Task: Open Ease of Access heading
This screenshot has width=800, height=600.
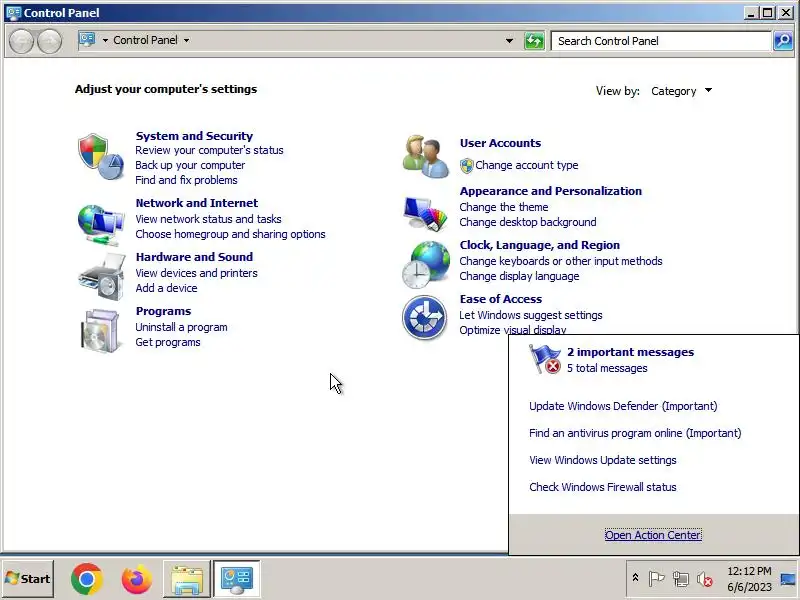Action: [x=501, y=299]
